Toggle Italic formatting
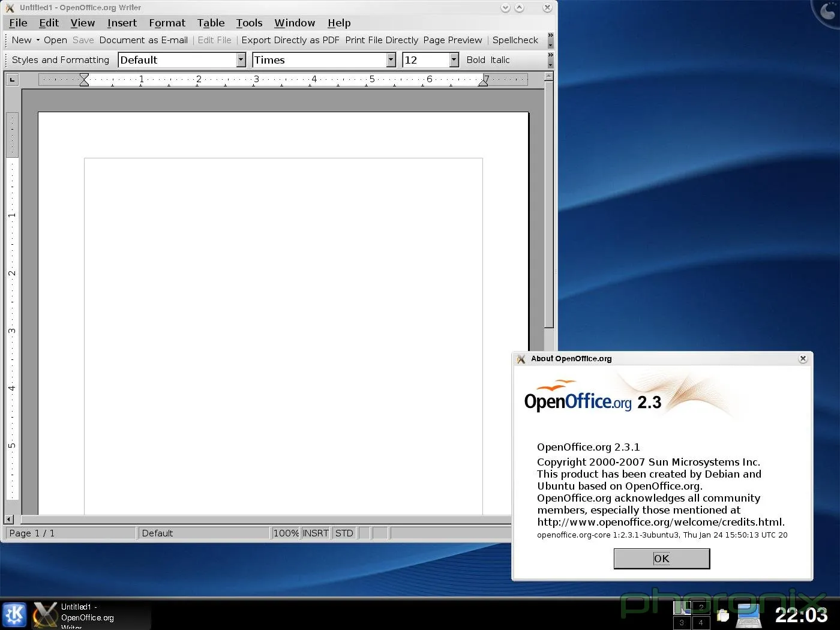Screen dimensions: 840x630 tap(500, 60)
